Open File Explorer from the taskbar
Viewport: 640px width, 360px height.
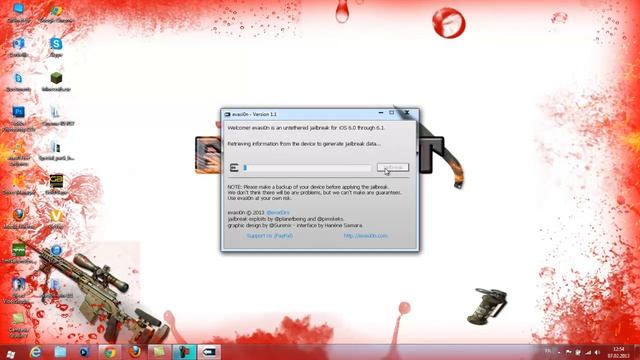(60, 352)
